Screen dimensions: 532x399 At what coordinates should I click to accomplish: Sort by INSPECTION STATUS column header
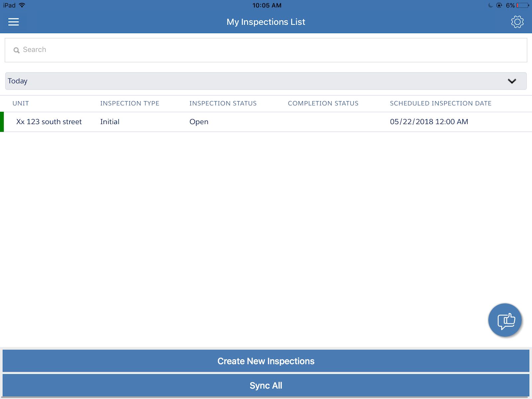(x=223, y=103)
